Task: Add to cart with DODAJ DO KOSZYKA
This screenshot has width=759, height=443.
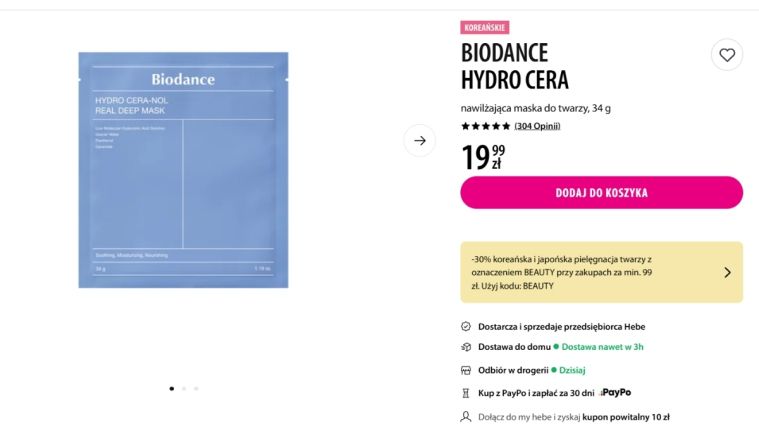Action: (x=601, y=193)
